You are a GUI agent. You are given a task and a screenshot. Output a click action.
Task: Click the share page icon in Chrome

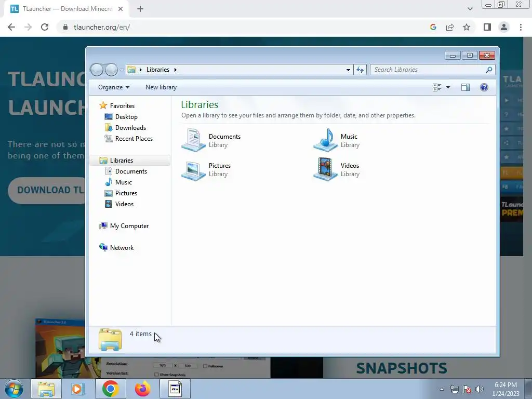450,27
